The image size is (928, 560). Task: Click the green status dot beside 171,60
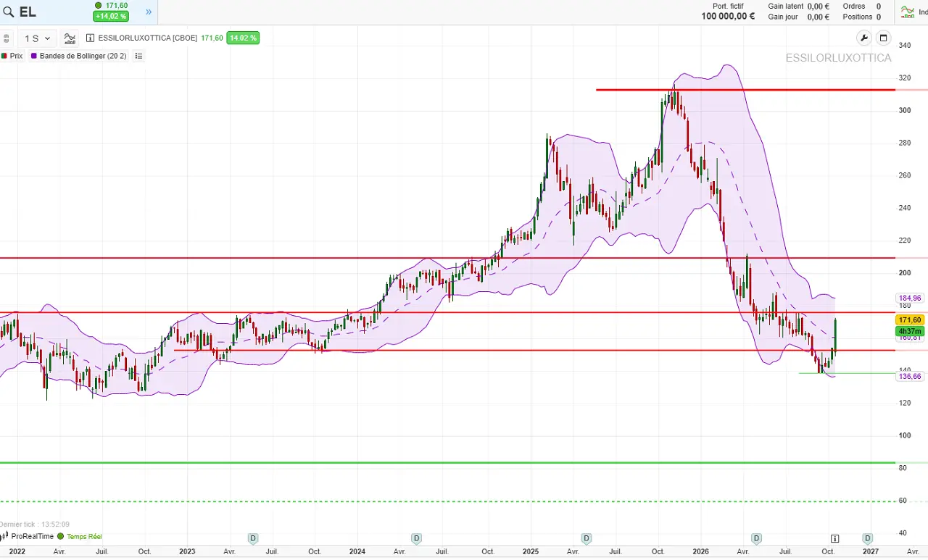(x=99, y=6)
